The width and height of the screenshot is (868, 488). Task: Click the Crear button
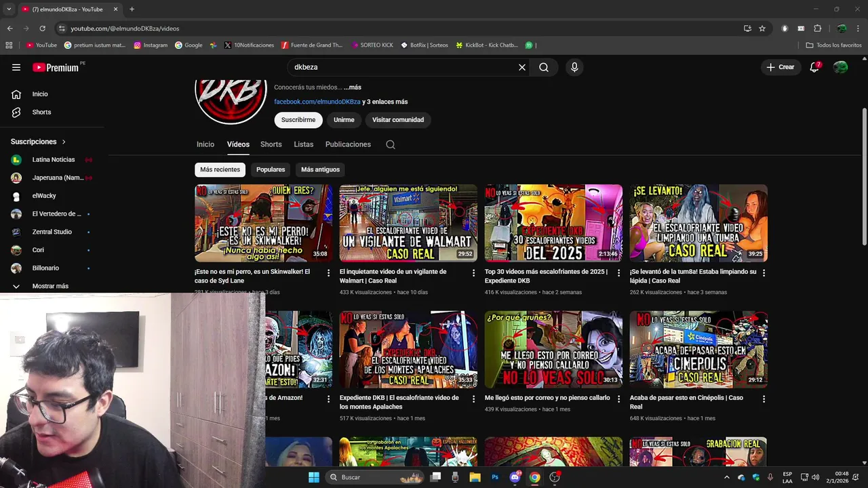pyautogui.click(x=780, y=67)
